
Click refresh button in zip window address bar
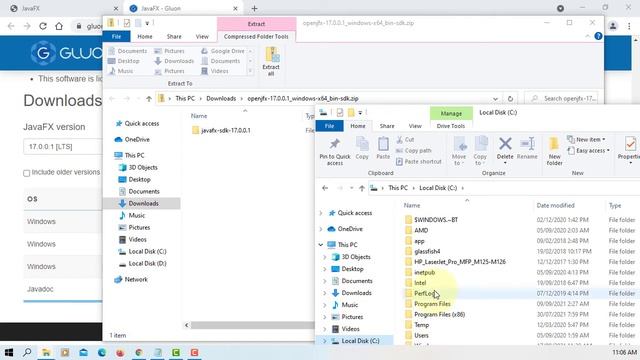tap(510, 99)
